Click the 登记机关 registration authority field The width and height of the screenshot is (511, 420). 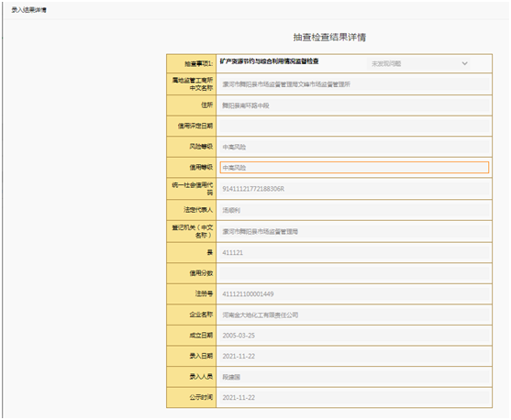tap(354, 232)
